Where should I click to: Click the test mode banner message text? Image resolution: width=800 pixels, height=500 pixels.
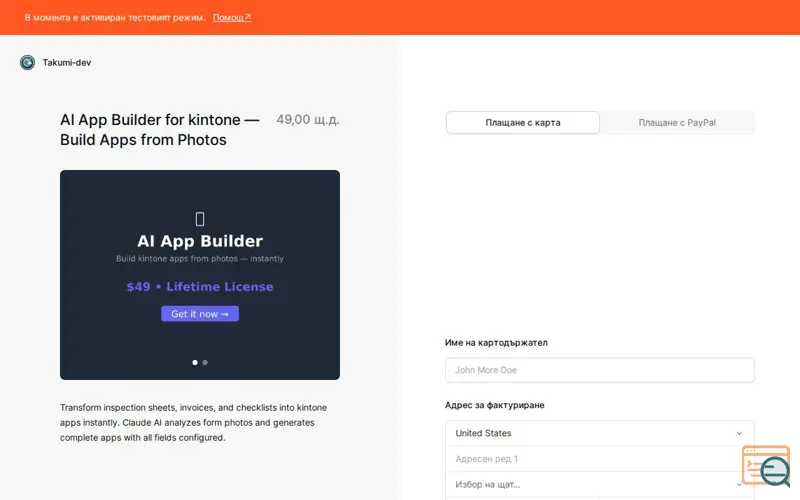tap(115, 17)
